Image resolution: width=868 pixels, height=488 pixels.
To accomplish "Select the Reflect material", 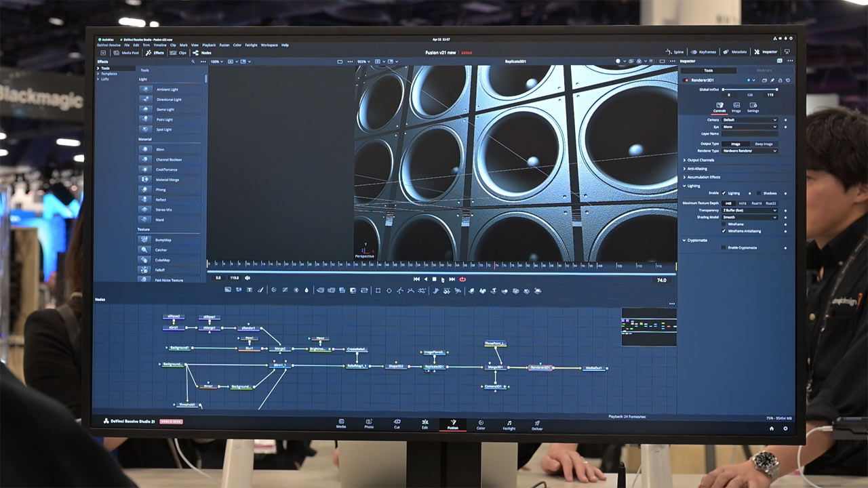I will (x=170, y=200).
